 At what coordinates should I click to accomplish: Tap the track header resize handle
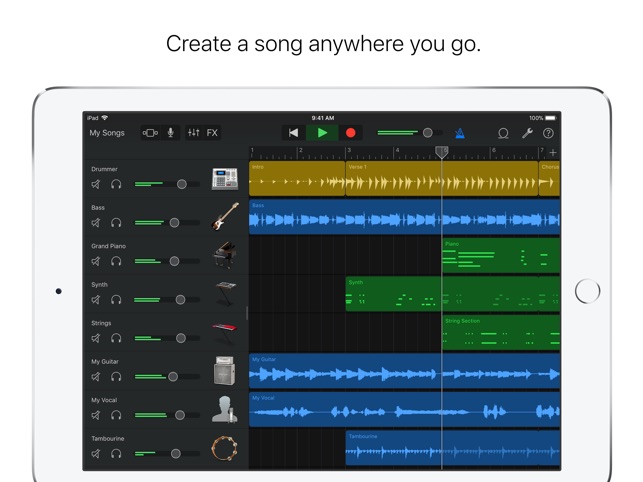coord(247,313)
